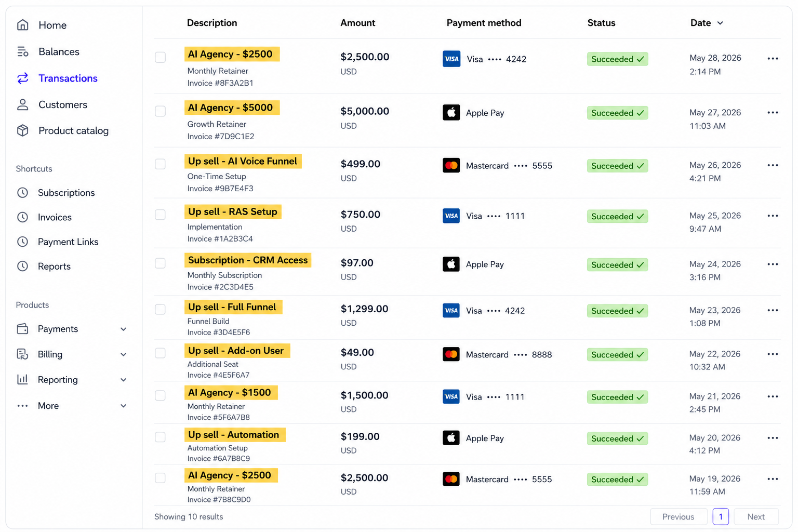
Task: Click the Home house icon in sidebar
Action: click(x=22, y=25)
